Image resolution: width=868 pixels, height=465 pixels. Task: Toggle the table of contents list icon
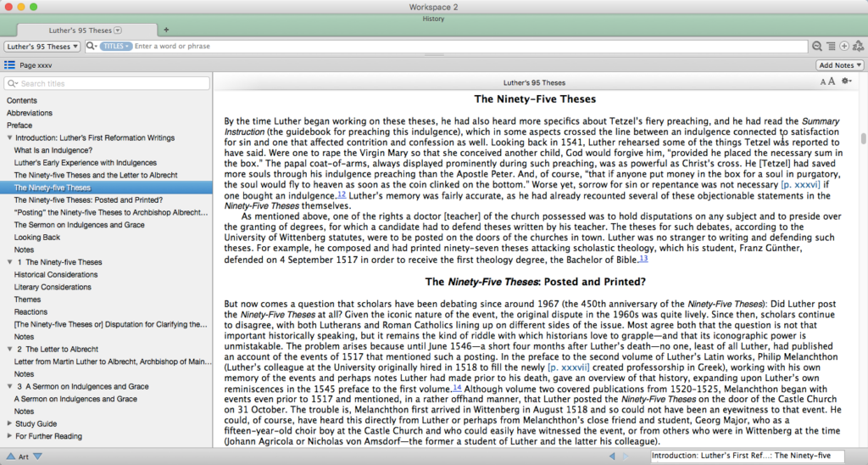[9, 64]
